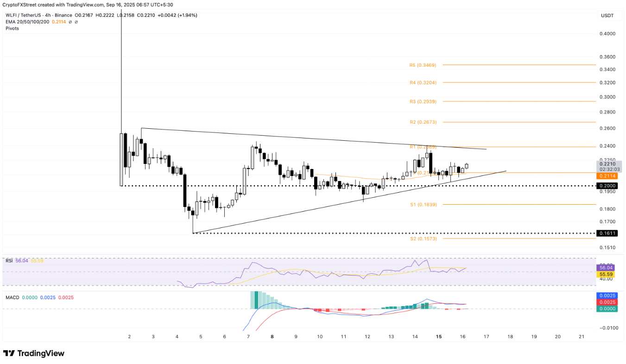Screen dimensions: 626x364
Task: Click the 4h timeframe label in the legend
Action: coord(47,15)
